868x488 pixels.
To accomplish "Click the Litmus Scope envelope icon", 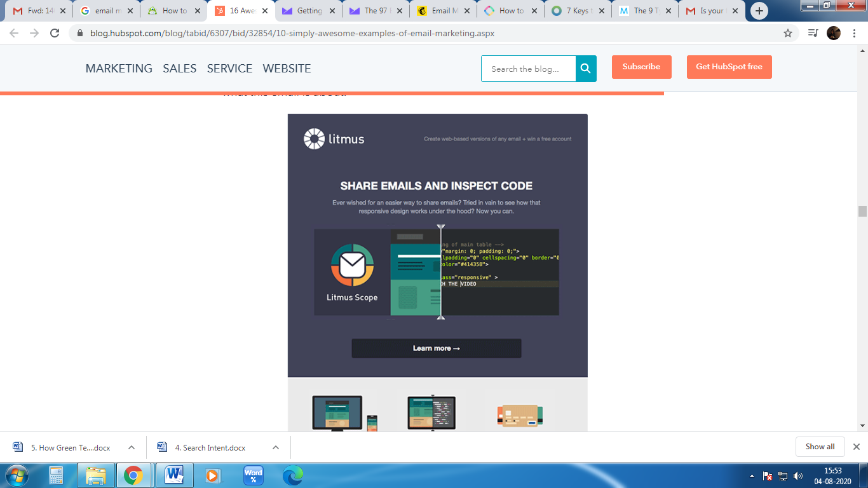I will [x=352, y=265].
